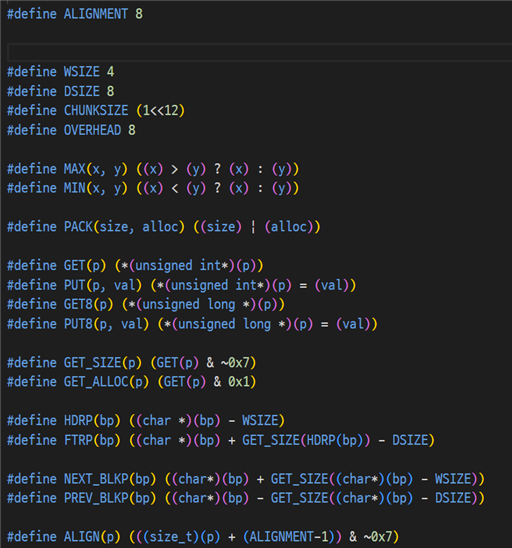Click the WSIZE 4 definition
512x548 pixels.
pos(60,72)
